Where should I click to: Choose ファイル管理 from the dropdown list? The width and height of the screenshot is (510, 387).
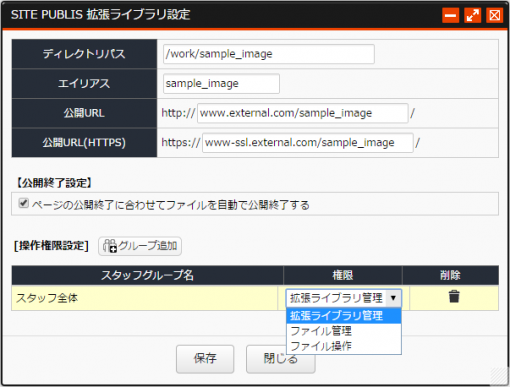coord(344,331)
